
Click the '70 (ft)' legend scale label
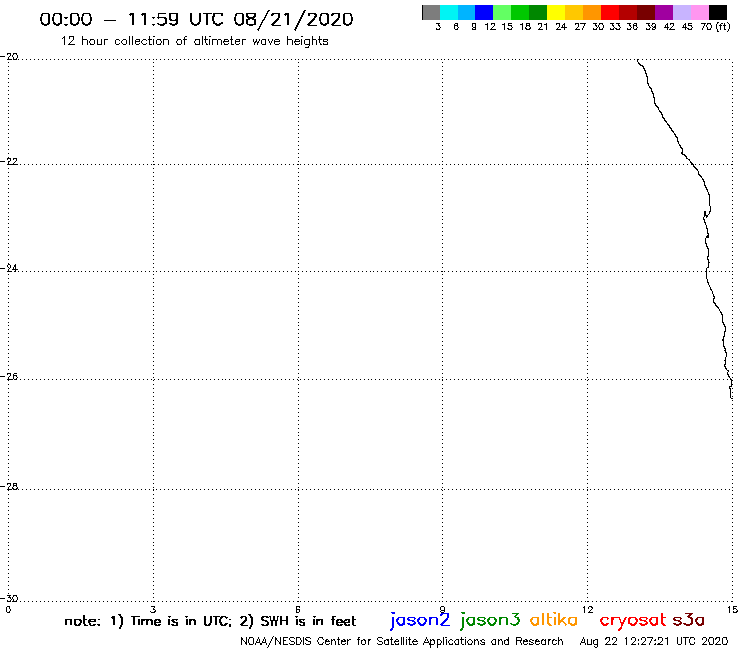tap(715, 26)
